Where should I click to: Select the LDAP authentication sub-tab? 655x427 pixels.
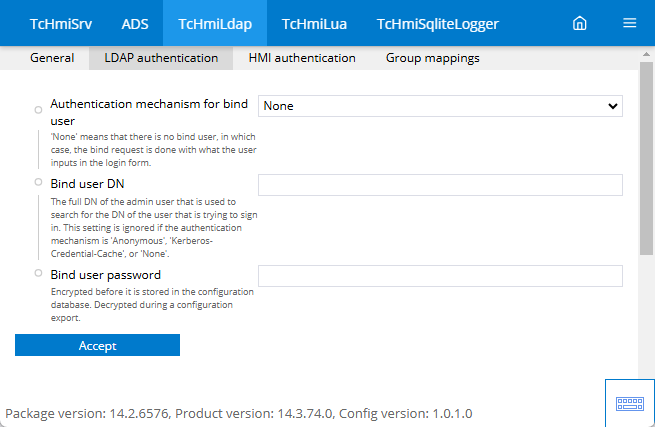pos(161,58)
